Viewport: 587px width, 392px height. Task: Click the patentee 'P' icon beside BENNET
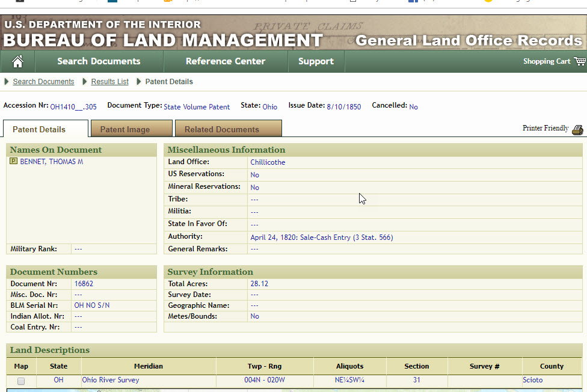coord(13,161)
